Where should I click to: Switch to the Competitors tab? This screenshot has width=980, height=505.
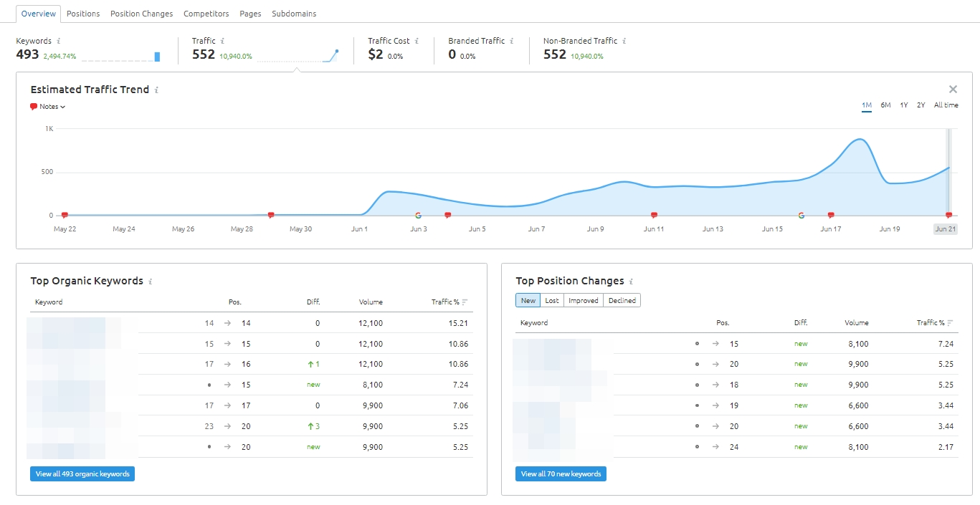pos(206,14)
